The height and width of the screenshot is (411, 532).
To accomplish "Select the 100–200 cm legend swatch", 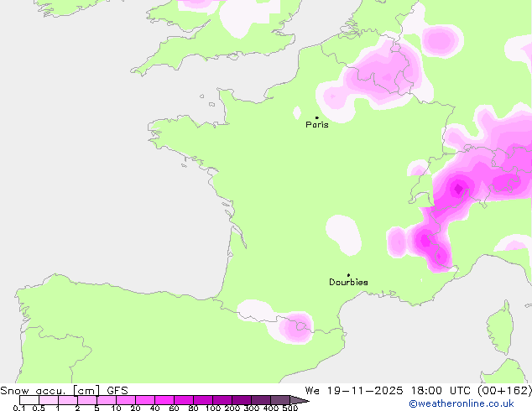I will point(222,400).
